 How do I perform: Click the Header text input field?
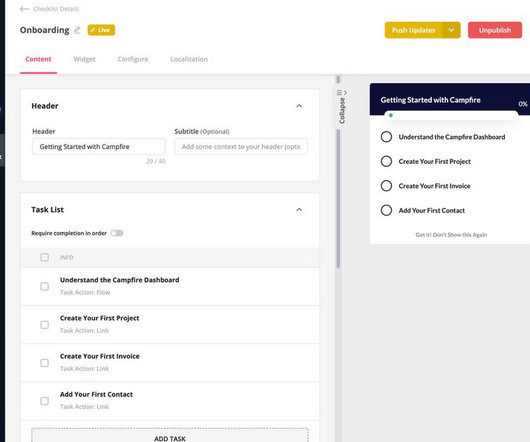tap(99, 147)
